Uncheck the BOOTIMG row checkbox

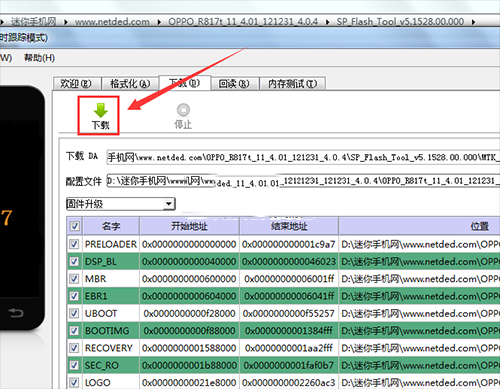pyautogui.click(x=74, y=331)
